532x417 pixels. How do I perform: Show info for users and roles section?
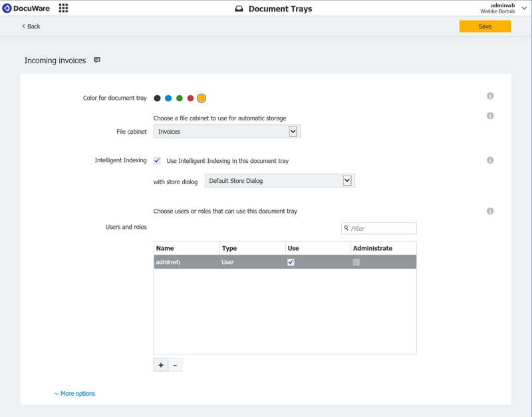(490, 211)
